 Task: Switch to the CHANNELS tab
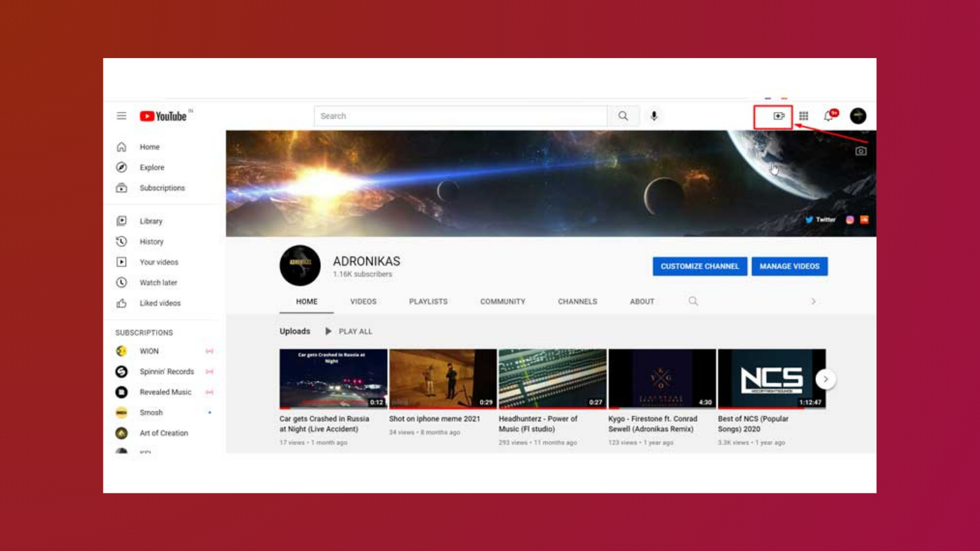click(x=578, y=301)
